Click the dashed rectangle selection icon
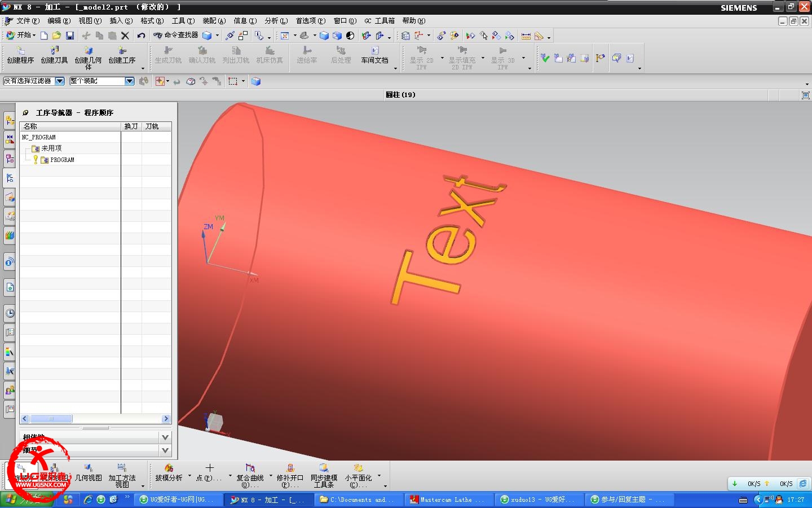Image resolution: width=812 pixels, height=508 pixels. 233,81
